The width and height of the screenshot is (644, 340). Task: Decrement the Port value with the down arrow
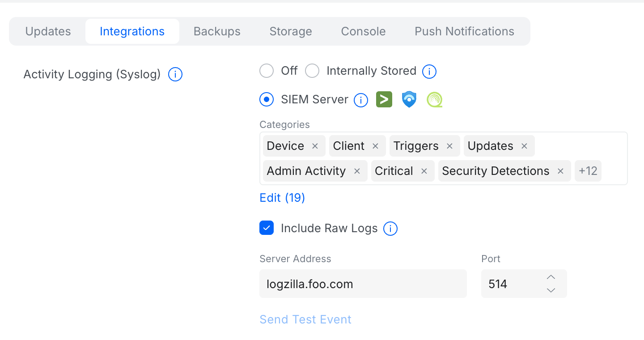pyautogui.click(x=551, y=290)
